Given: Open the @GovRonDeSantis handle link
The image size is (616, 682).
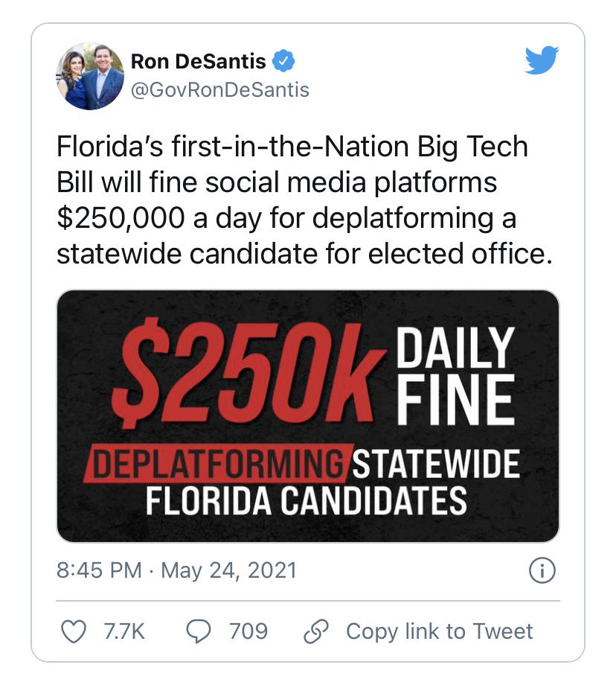Looking at the screenshot, I should 219,91.
